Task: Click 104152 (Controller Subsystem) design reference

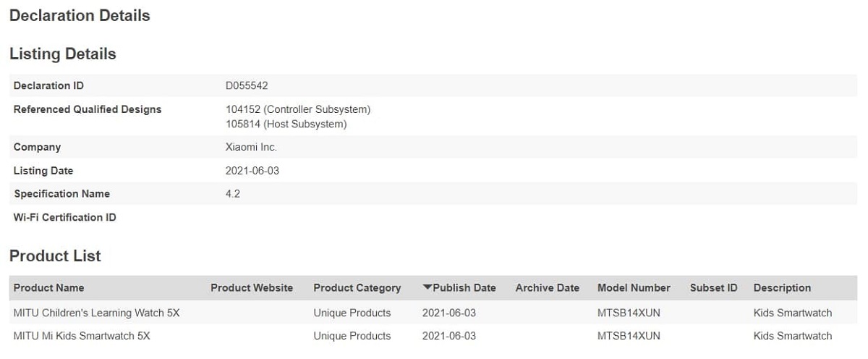Action: (x=298, y=109)
